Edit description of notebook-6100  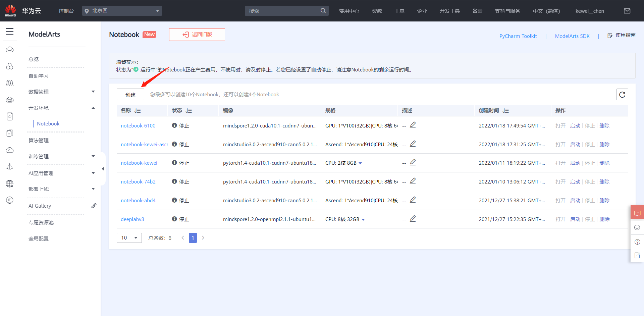413,125
